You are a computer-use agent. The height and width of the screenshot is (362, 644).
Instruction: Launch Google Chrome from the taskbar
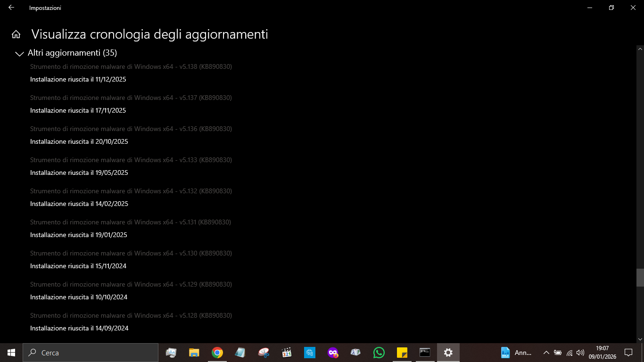pos(217,353)
